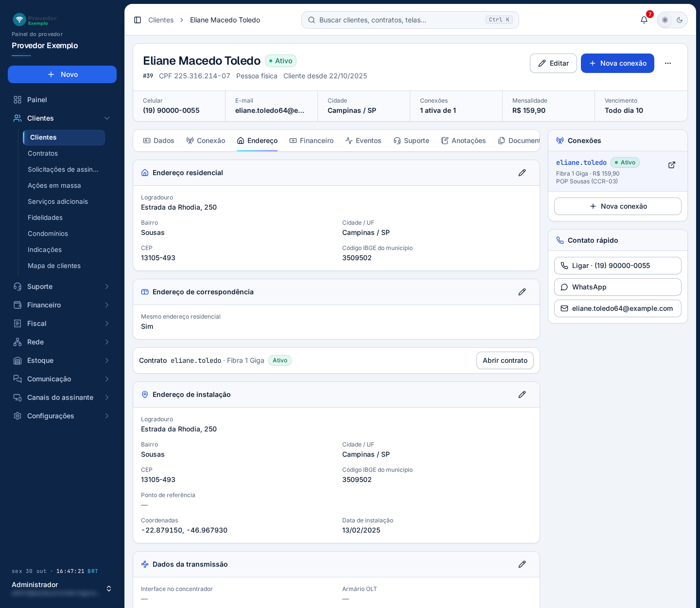Switch to light theme sun icon
The image size is (700, 608).
pos(665,20)
